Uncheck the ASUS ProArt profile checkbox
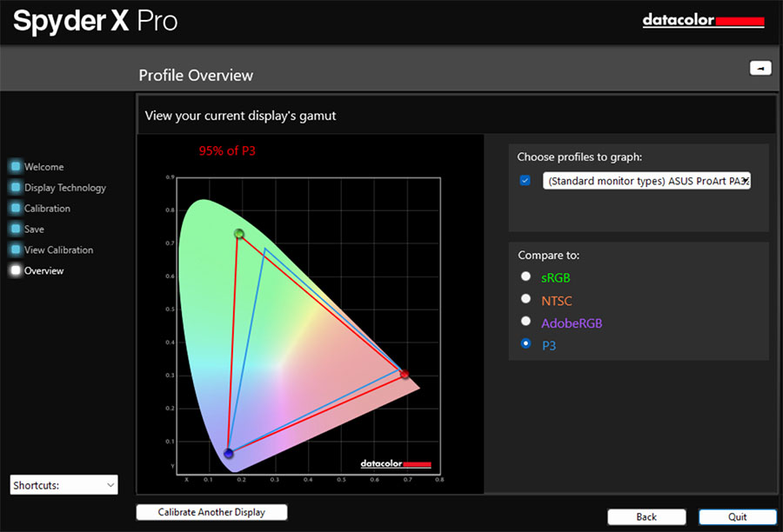 (525, 180)
